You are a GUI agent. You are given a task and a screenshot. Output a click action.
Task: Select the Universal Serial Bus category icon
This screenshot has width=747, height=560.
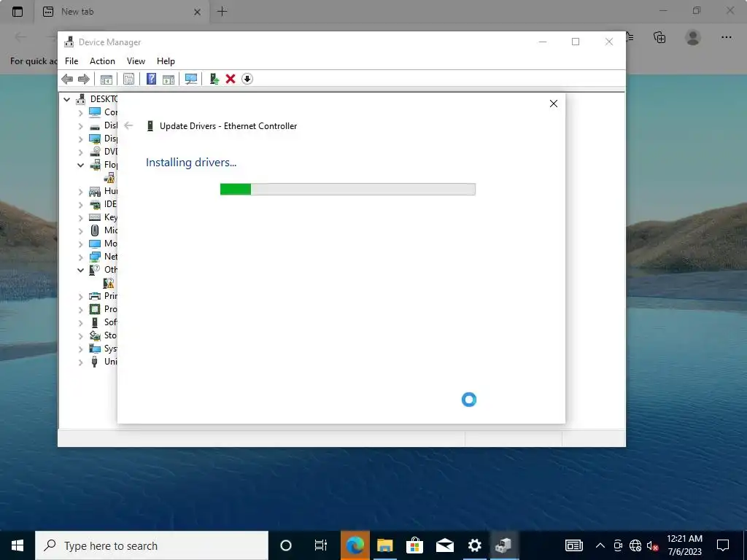point(95,362)
